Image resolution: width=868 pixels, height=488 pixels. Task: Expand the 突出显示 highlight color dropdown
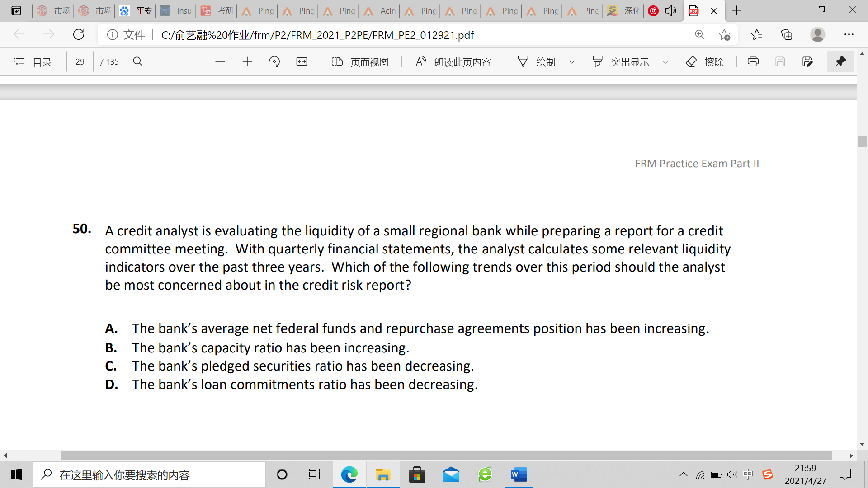click(665, 62)
